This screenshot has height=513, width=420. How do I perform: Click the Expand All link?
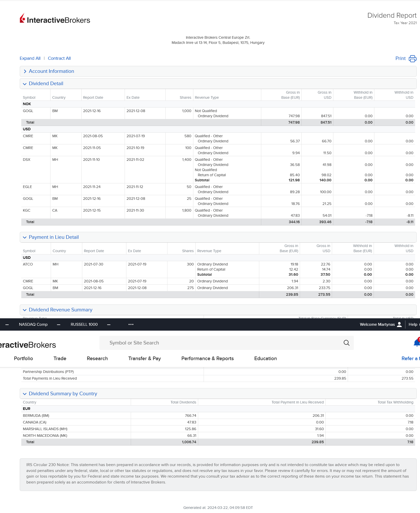pos(30,58)
